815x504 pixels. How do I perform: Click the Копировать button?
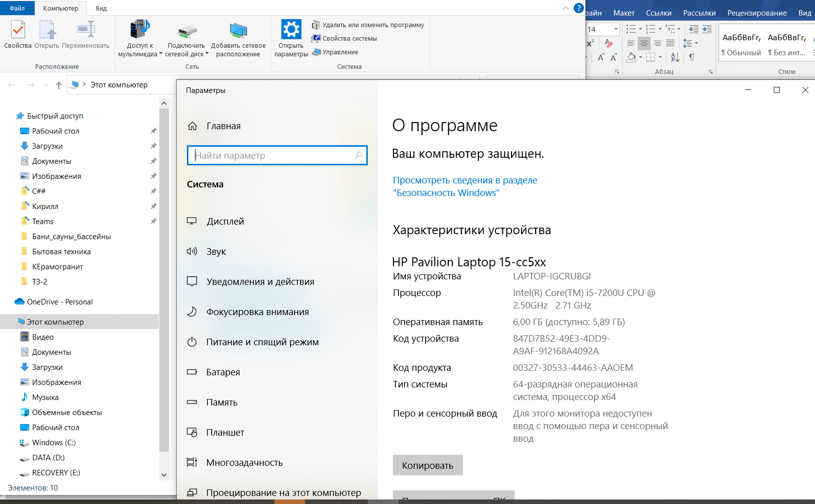(428, 465)
